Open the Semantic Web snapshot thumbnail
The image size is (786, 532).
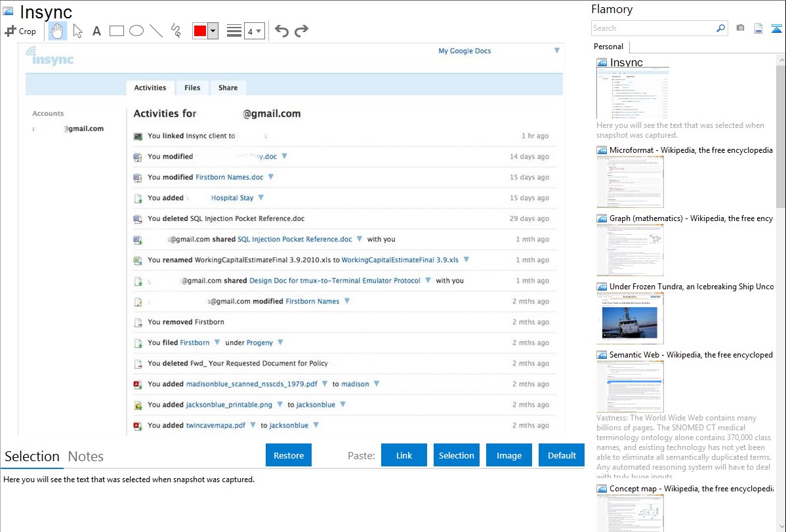point(630,386)
